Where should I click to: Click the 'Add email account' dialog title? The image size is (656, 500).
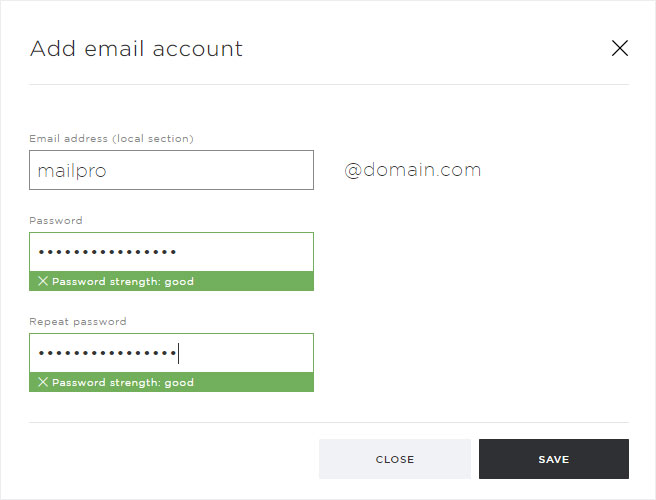[136, 49]
